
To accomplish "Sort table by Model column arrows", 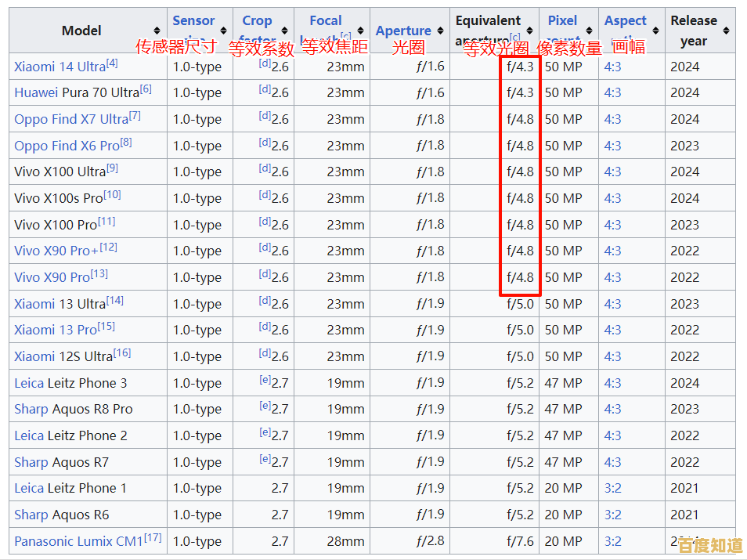I will click(157, 31).
